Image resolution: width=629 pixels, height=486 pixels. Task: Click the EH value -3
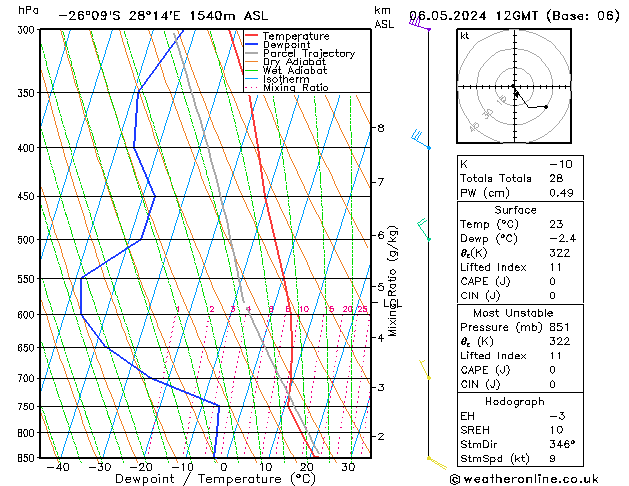tap(557, 416)
